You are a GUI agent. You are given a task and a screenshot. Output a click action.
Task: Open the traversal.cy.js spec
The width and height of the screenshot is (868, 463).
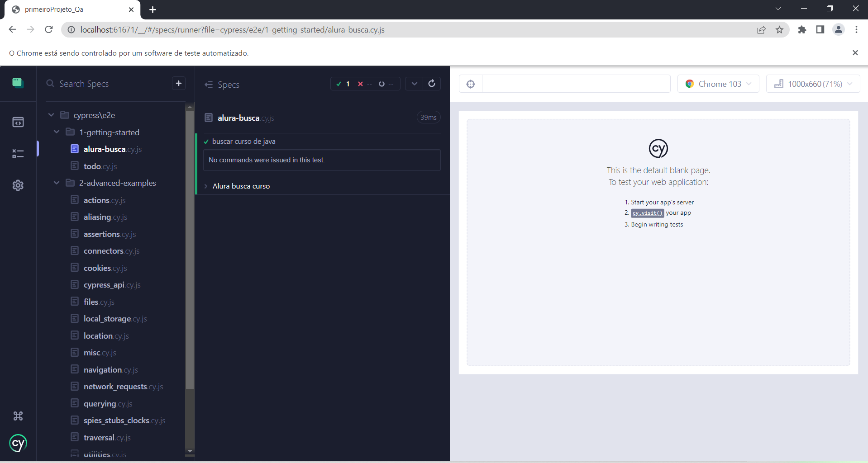(107, 438)
